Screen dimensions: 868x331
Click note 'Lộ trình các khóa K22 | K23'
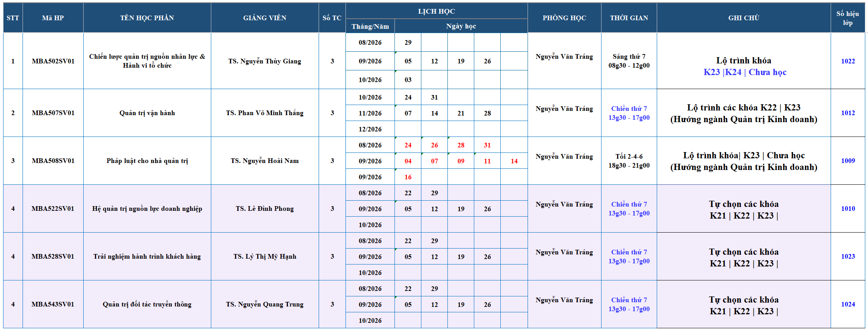[x=743, y=107]
